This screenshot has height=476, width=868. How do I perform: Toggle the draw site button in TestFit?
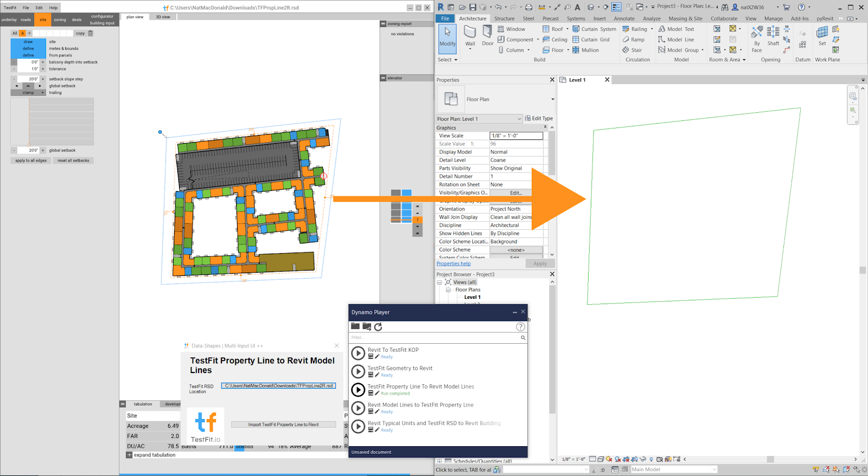point(28,42)
